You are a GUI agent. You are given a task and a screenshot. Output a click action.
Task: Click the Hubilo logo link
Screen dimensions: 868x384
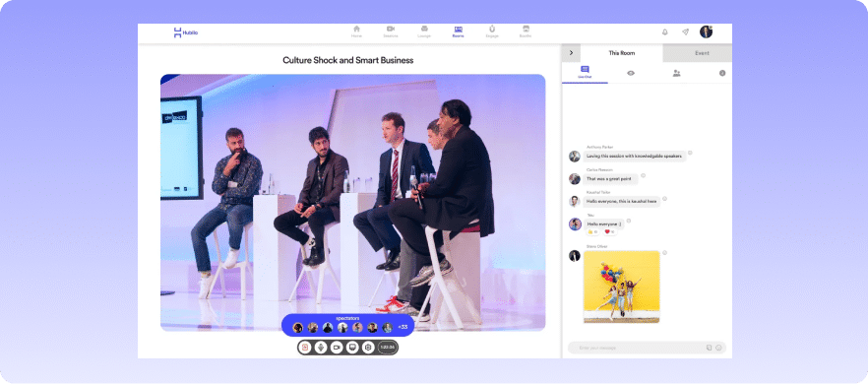pyautogui.click(x=185, y=32)
